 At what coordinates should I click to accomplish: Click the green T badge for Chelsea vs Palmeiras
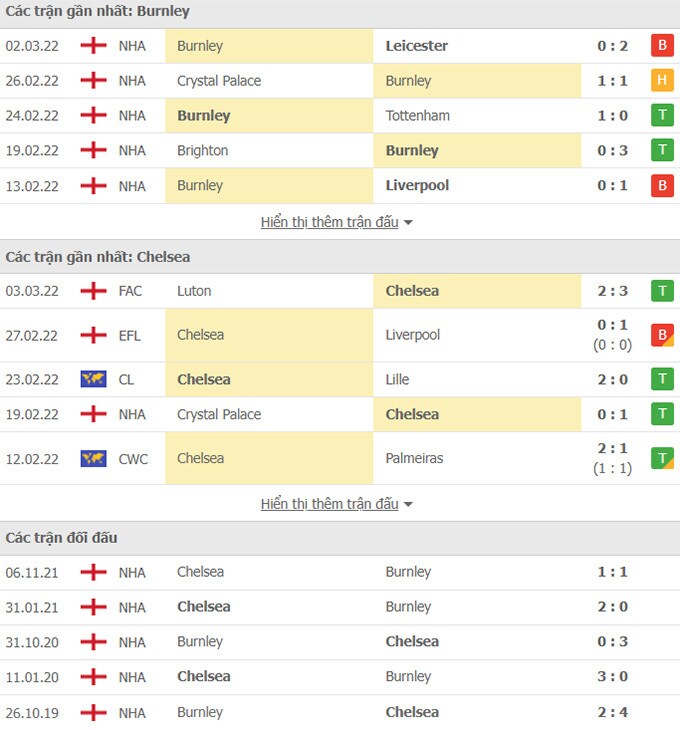(x=662, y=458)
